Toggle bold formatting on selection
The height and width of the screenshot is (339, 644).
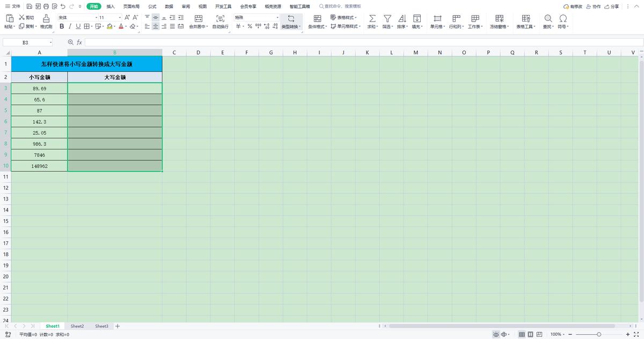61,27
